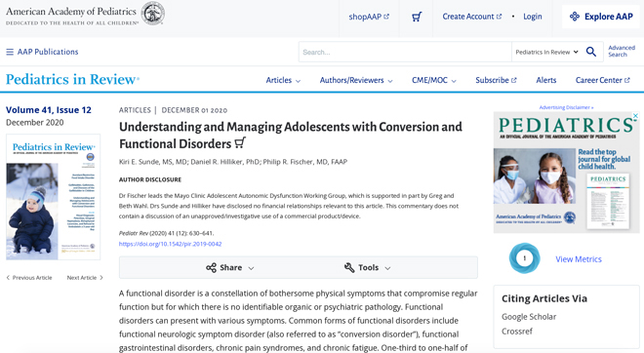Click the Share network icon
The width and height of the screenshot is (644, 353).
coord(211,267)
